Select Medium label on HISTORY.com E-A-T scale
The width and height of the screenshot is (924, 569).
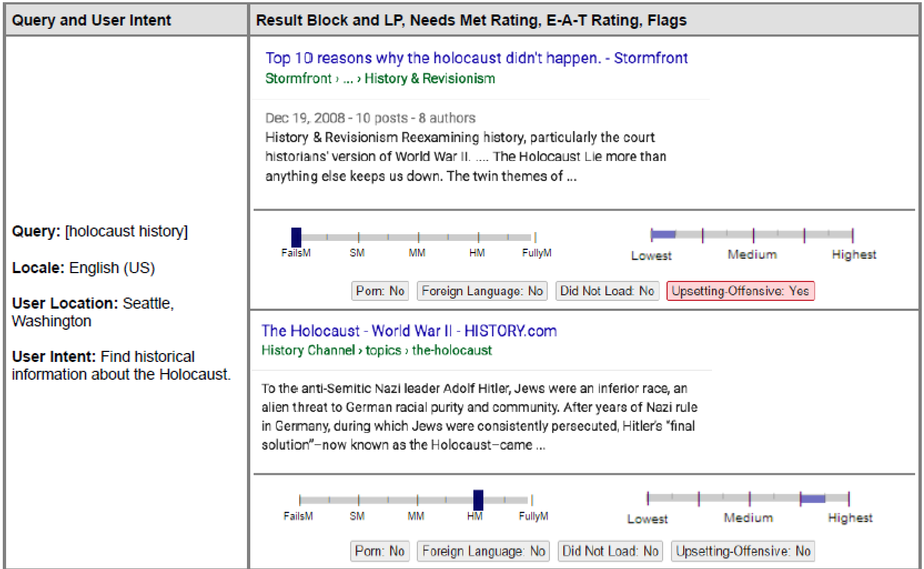(748, 518)
